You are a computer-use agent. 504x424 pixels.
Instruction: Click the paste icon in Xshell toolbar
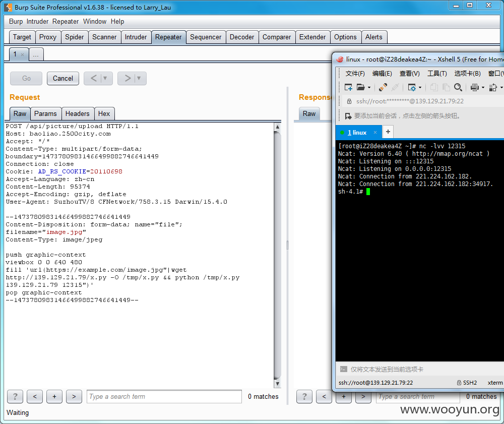446,87
